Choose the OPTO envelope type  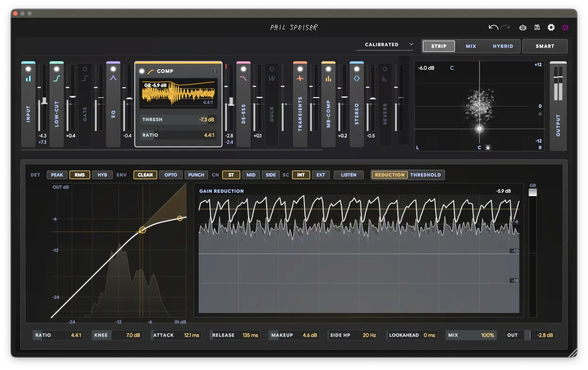(x=171, y=175)
